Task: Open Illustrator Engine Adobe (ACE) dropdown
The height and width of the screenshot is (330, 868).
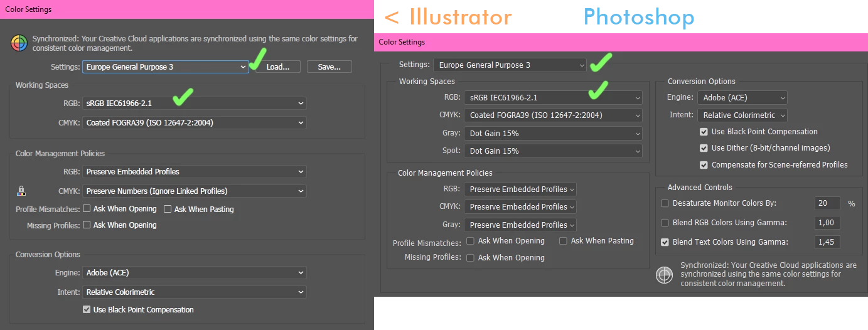Action: pos(195,272)
